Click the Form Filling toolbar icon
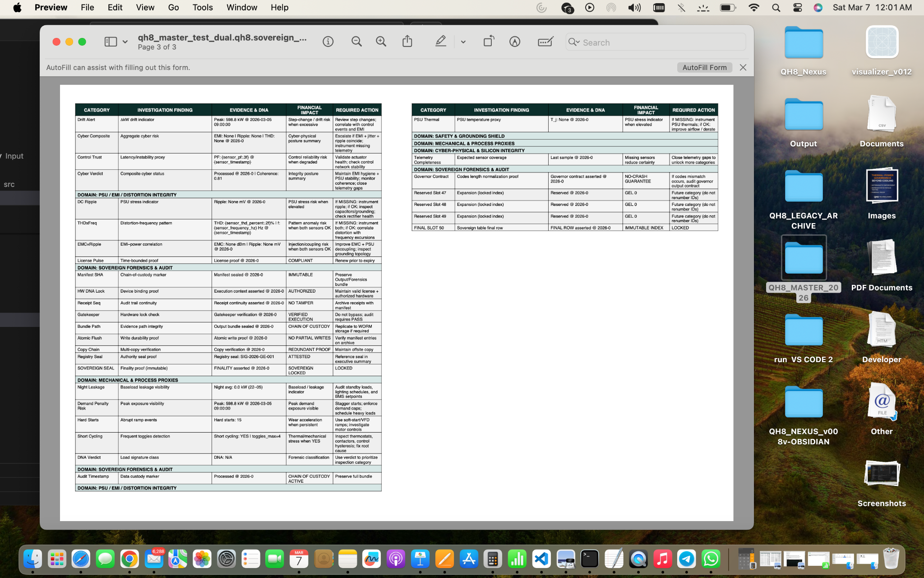Screen dimensions: 924x578 pyautogui.click(x=545, y=42)
